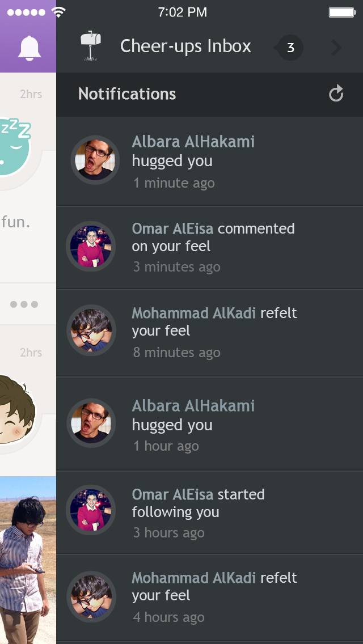Viewport: 363px width, 644px height.
Task: Tap the Wi-Fi icon in status bar
Action: (x=58, y=12)
